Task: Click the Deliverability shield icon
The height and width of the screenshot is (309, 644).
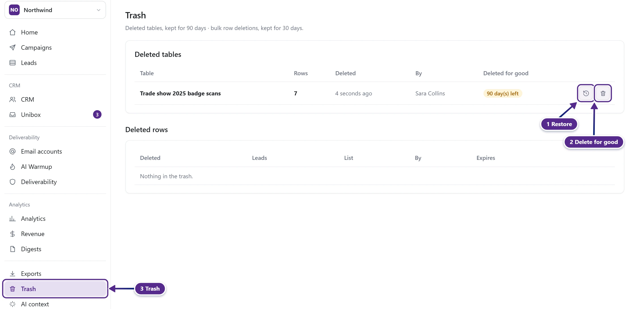Action: pyautogui.click(x=13, y=182)
